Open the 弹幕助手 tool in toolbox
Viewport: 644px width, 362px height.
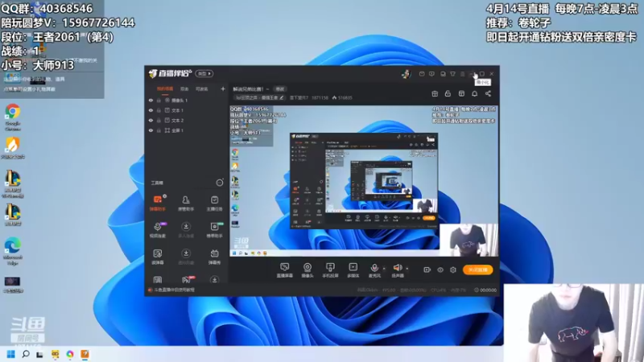pyautogui.click(x=157, y=204)
